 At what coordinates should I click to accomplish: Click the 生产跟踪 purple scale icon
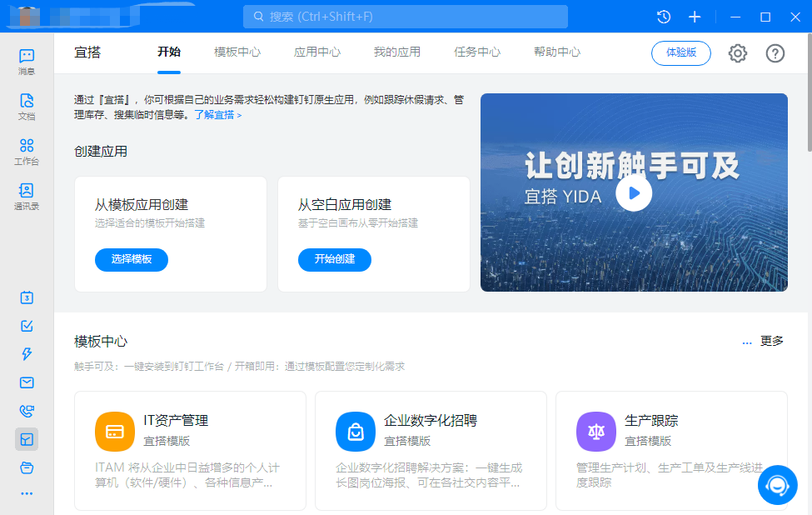[x=596, y=432]
